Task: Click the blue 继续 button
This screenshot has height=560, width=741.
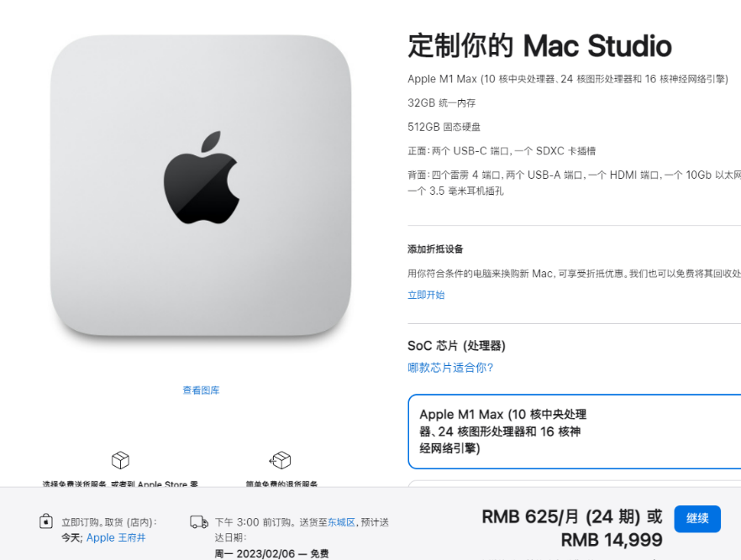Action: [x=697, y=519]
